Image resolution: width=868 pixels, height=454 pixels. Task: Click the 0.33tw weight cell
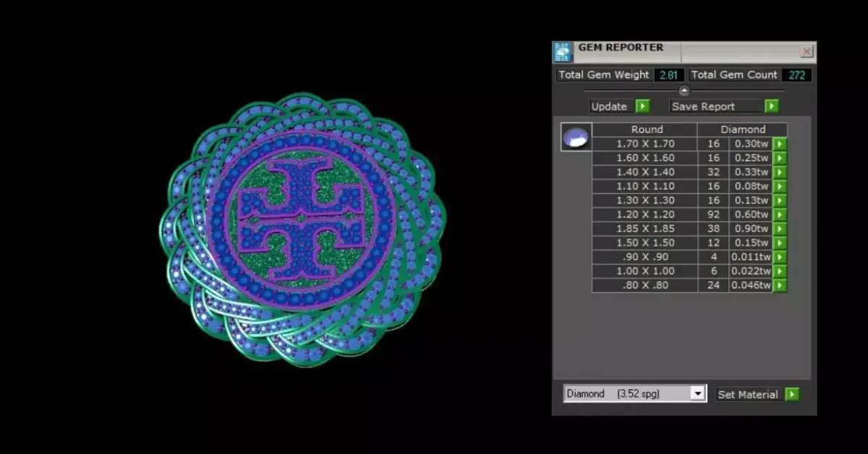coord(751,172)
